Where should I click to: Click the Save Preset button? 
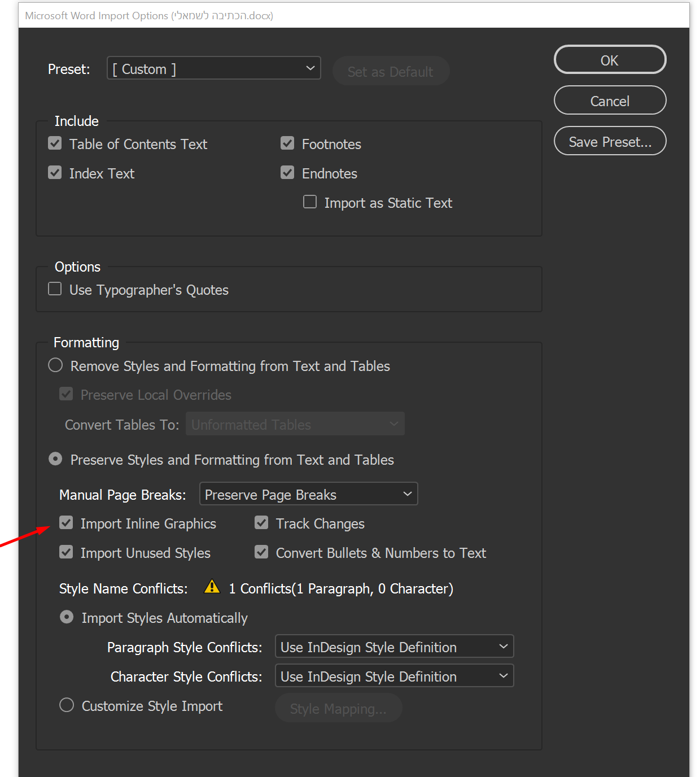point(610,141)
